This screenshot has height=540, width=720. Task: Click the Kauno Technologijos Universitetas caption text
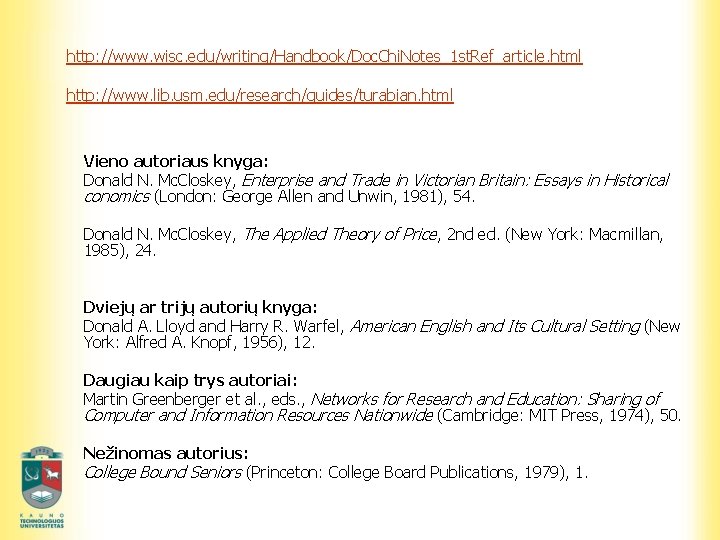[41, 520]
